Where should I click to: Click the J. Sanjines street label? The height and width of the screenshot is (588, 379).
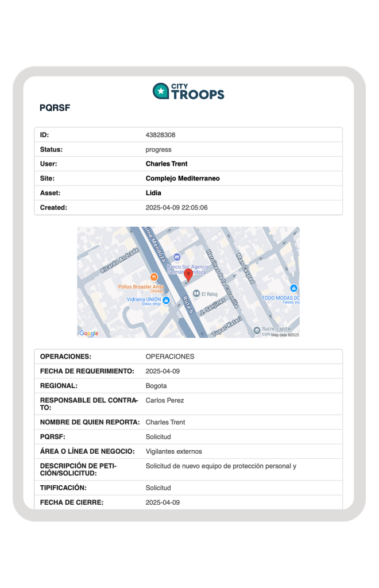tap(212, 307)
